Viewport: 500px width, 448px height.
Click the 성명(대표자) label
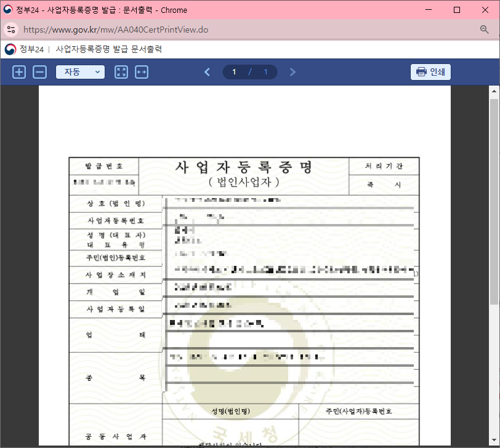(116, 235)
